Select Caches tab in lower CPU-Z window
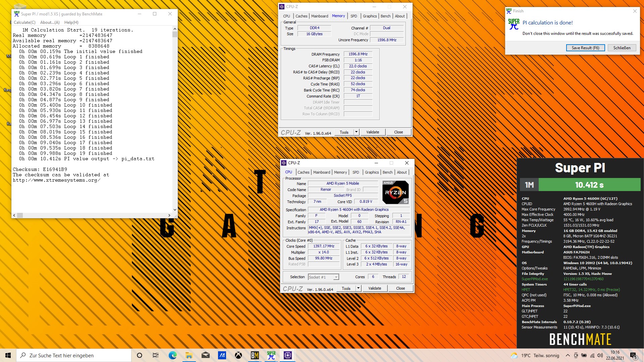 (x=303, y=172)
